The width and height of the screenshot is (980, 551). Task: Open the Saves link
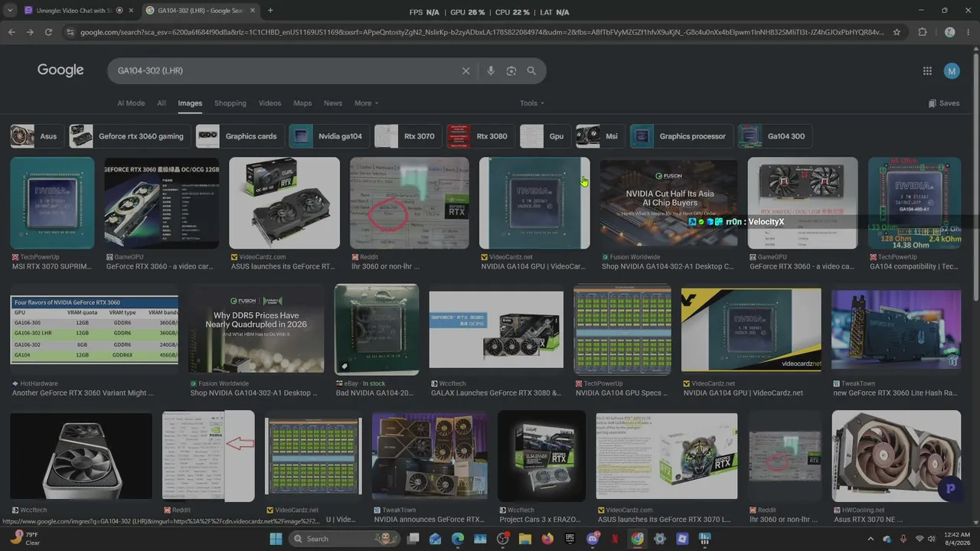point(943,103)
